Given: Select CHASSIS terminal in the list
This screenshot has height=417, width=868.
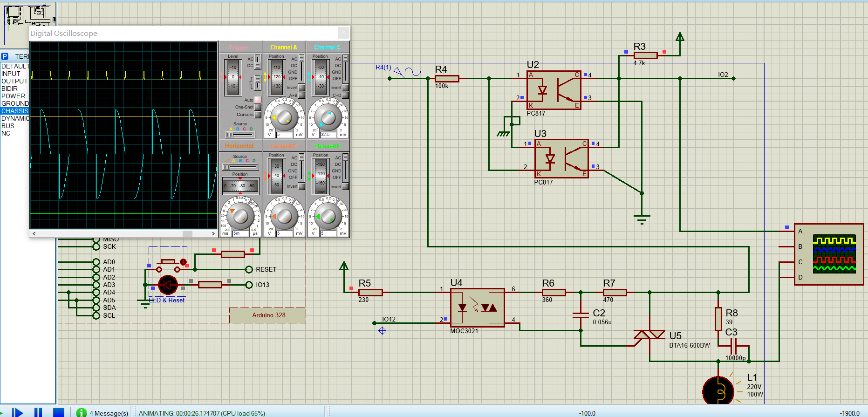Looking at the screenshot, I should [x=15, y=111].
